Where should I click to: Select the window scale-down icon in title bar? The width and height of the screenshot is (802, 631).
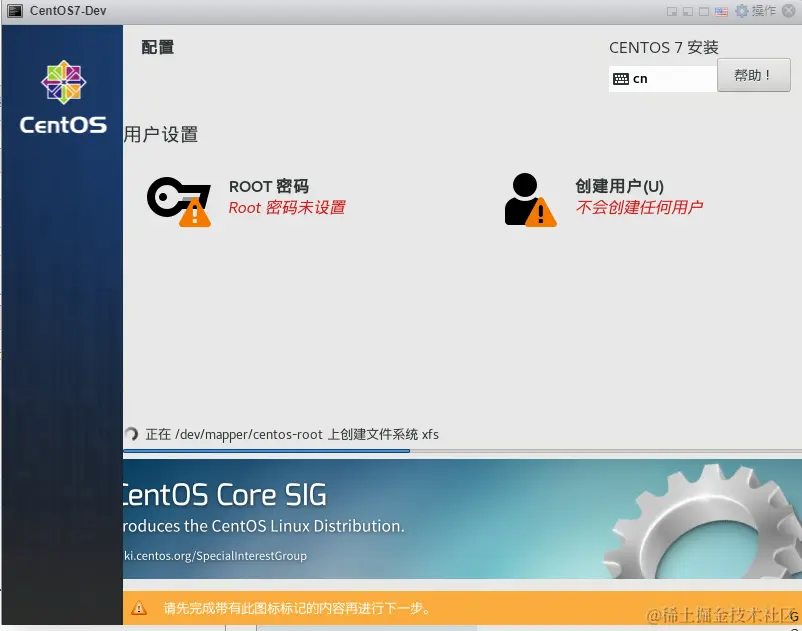coord(672,11)
